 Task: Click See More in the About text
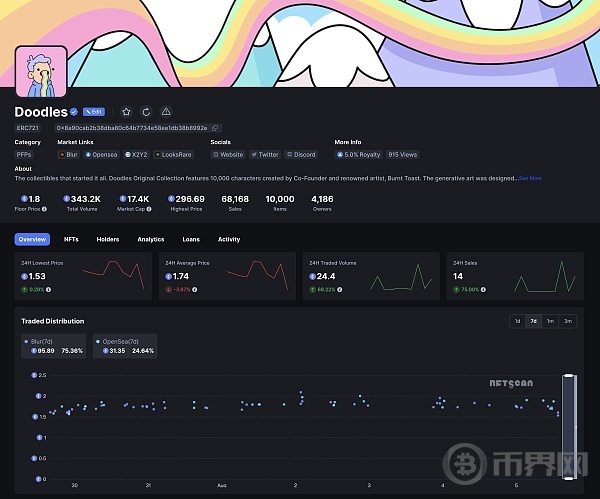point(530,178)
